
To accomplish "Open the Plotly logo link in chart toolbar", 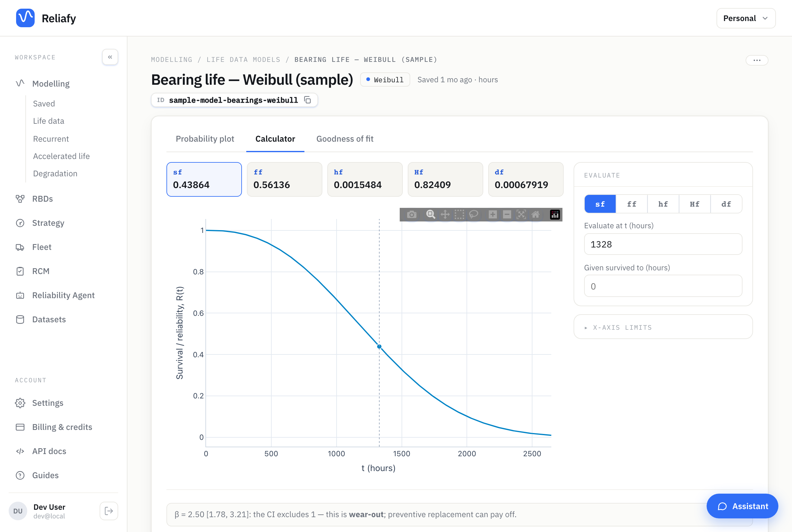I will pyautogui.click(x=555, y=214).
